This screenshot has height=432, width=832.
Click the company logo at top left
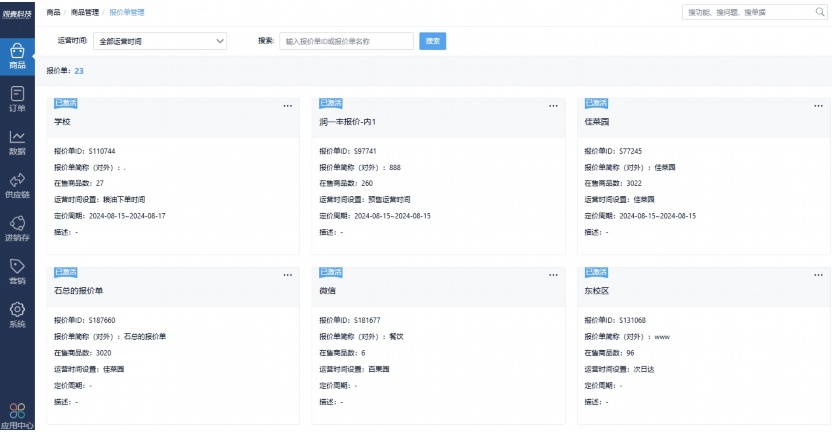click(x=17, y=14)
